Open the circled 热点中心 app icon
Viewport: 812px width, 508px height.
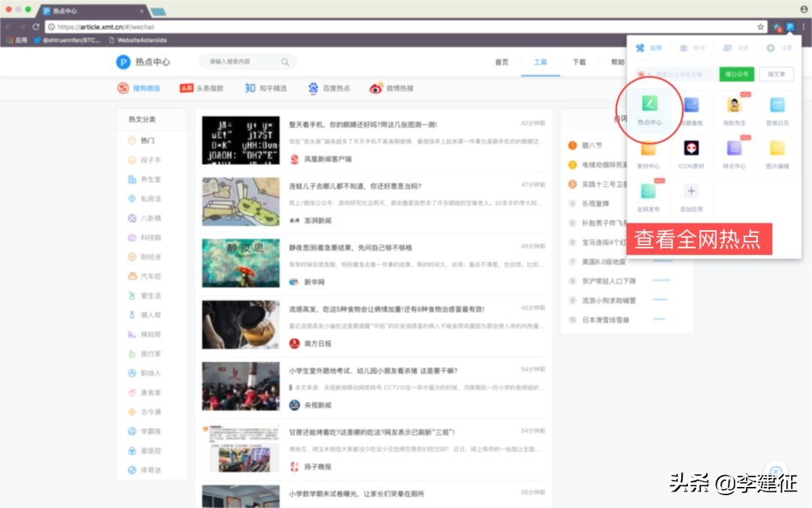coord(650,103)
